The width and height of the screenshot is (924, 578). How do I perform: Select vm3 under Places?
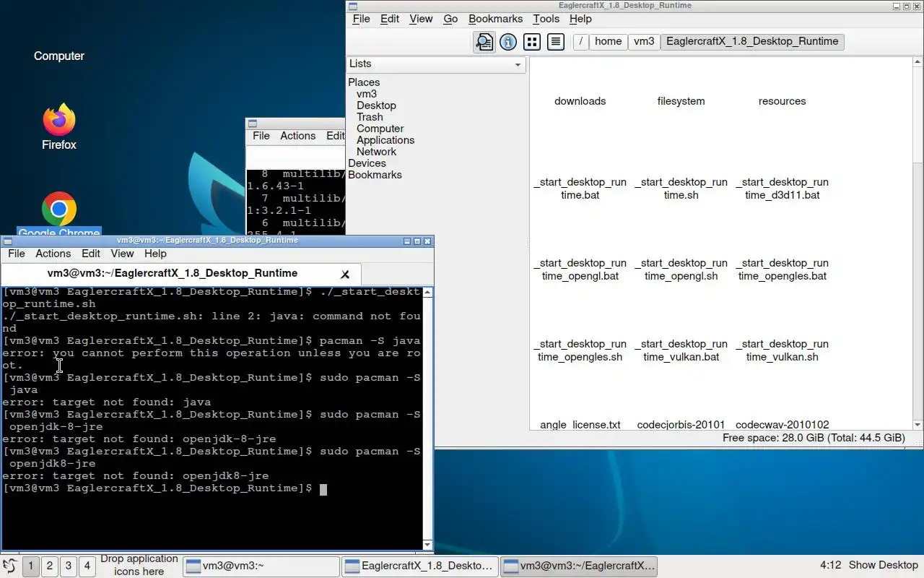pyautogui.click(x=367, y=94)
